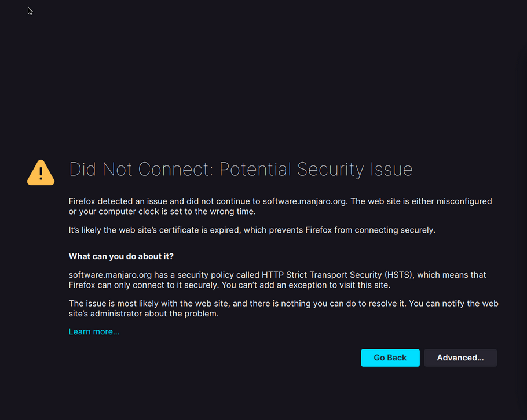Click the sentence about the expired certificate
The image size is (527, 420).
pyautogui.click(x=251, y=230)
